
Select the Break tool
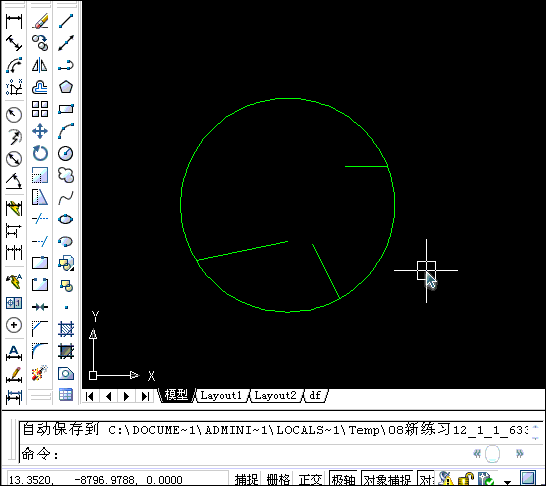pyautogui.click(x=40, y=285)
